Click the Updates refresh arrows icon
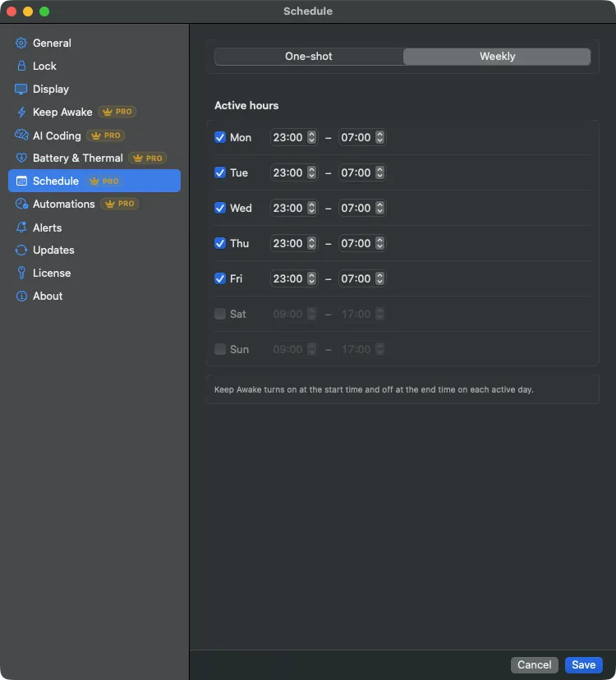616x680 pixels. coord(21,250)
